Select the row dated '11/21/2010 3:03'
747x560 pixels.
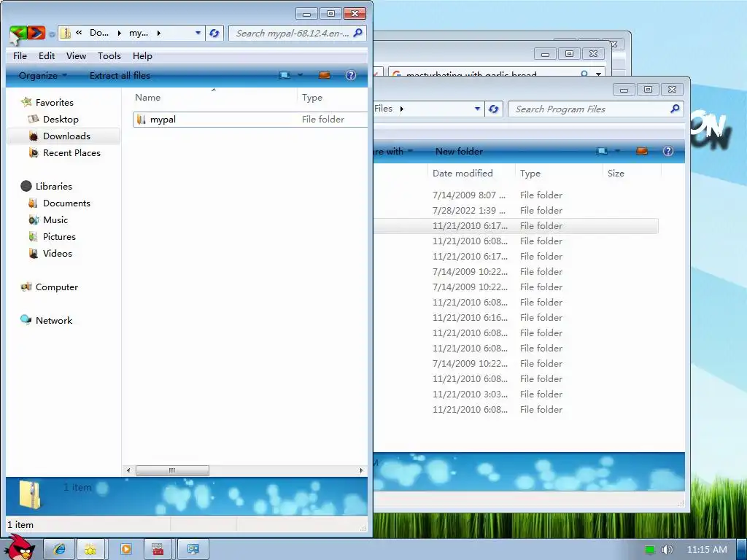click(516, 394)
